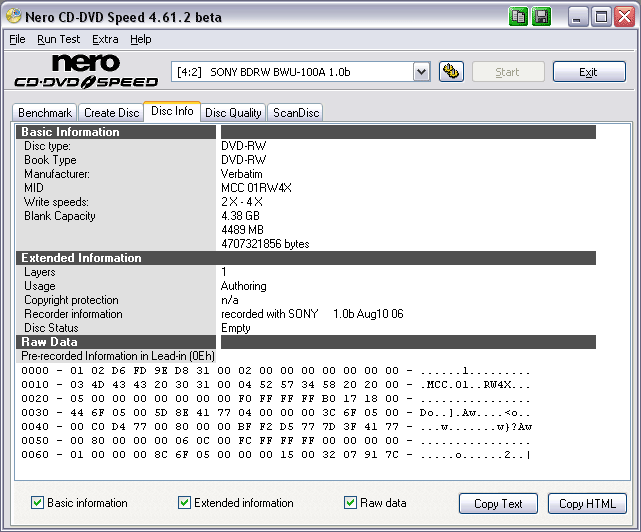Click the Copy Text button
Viewport: 641px width, 532px height.
point(498,503)
